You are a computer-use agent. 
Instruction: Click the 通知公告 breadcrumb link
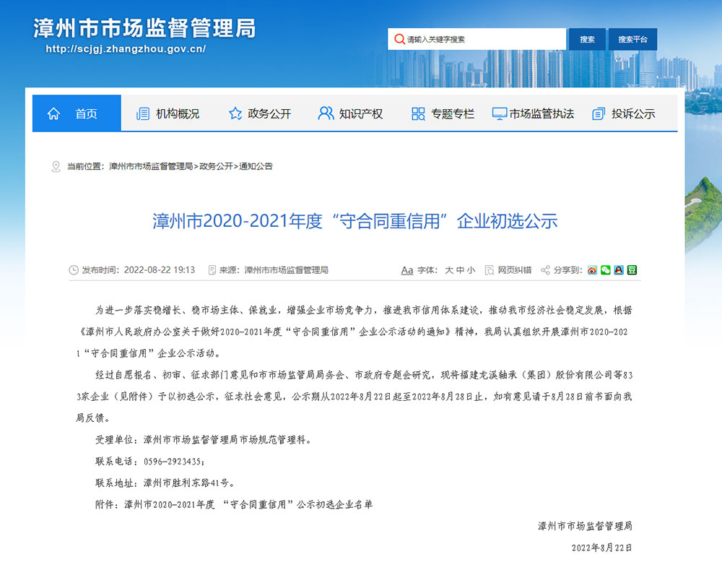point(256,166)
